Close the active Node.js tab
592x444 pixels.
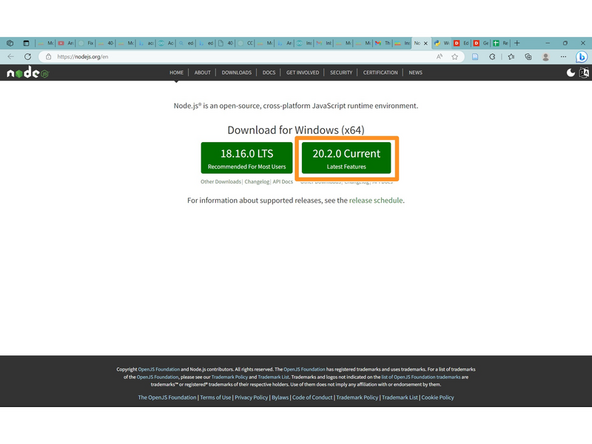(x=426, y=43)
